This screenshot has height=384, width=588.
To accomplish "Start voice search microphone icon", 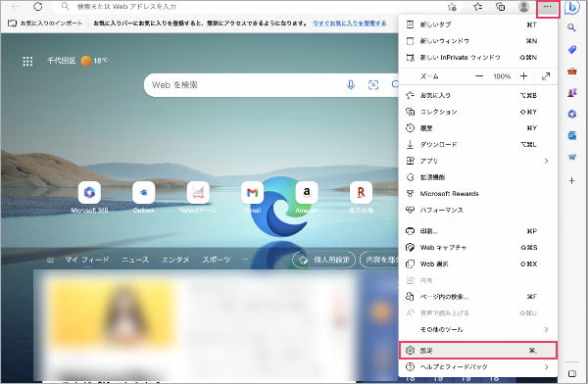I will (351, 85).
